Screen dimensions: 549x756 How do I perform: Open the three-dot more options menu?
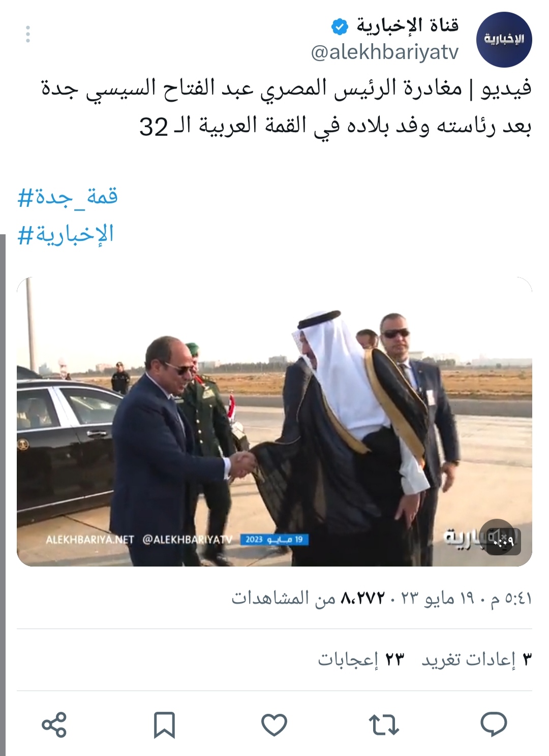pyautogui.click(x=28, y=34)
